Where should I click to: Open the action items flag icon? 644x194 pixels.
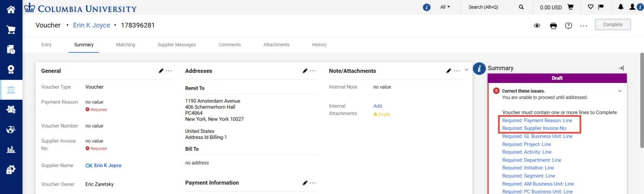(x=601, y=7)
